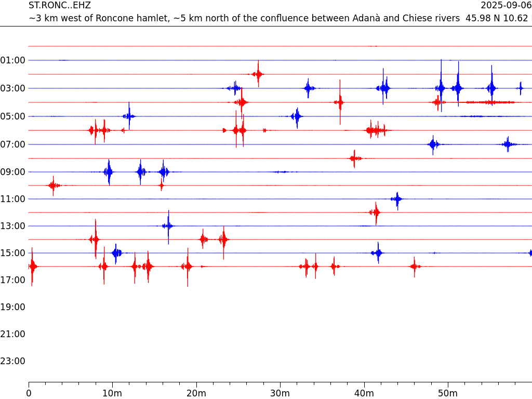Click the red event near 39m on 08:00 trace
The width and height of the screenshot is (532, 399).
[x=354, y=158]
